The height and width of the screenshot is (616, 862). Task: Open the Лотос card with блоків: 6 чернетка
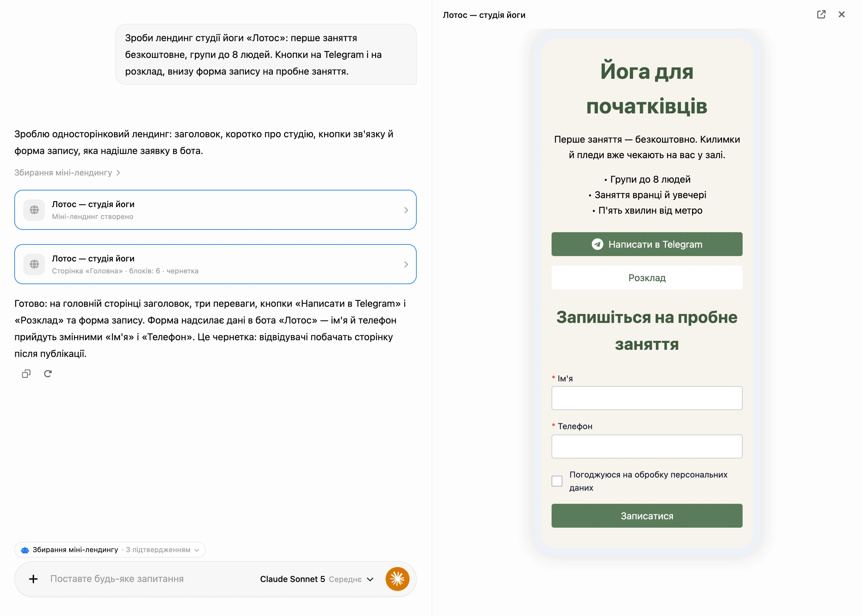click(215, 264)
